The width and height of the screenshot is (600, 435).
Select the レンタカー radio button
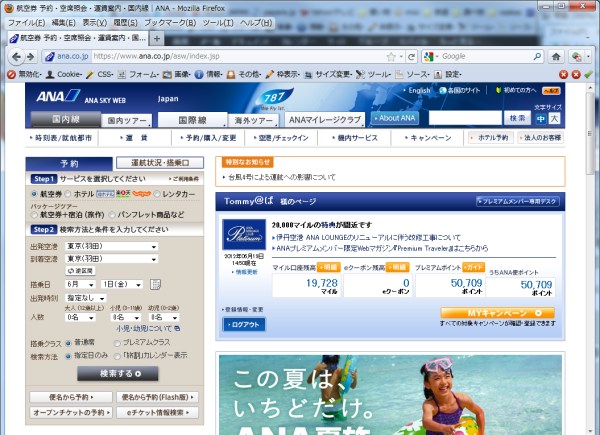click(157, 194)
